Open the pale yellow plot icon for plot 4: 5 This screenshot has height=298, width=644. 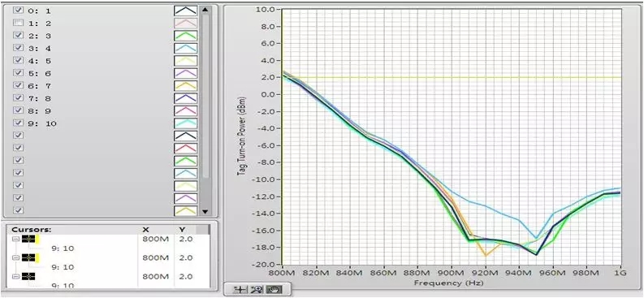click(x=186, y=61)
